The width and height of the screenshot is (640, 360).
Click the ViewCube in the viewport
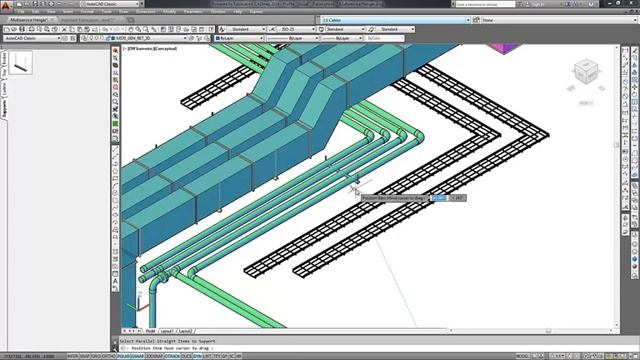tap(586, 72)
